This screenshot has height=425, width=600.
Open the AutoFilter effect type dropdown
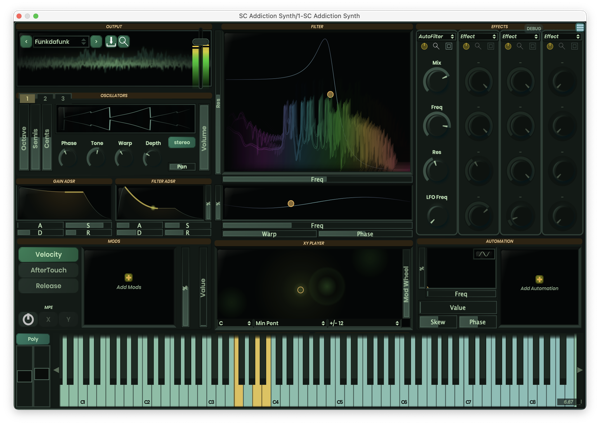(436, 36)
